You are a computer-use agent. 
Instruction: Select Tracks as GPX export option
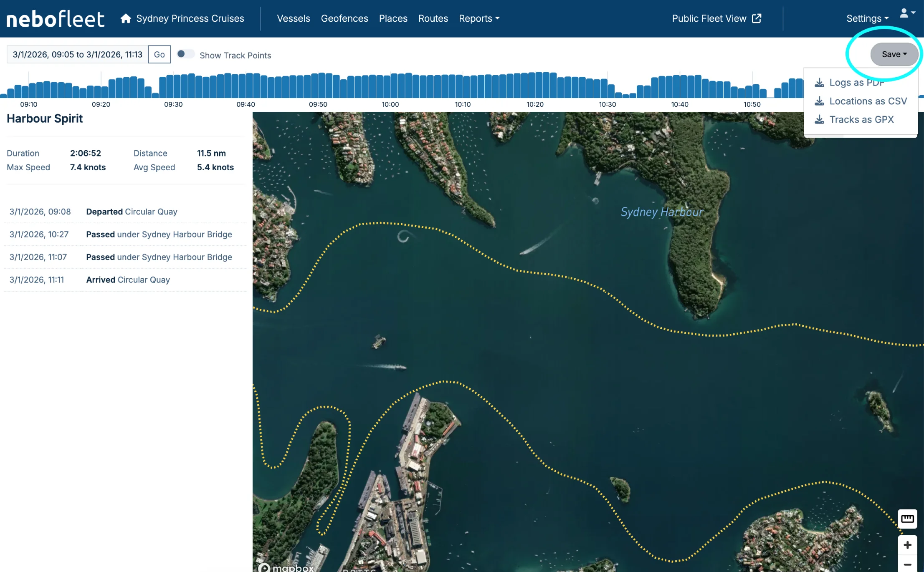pyautogui.click(x=861, y=120)
